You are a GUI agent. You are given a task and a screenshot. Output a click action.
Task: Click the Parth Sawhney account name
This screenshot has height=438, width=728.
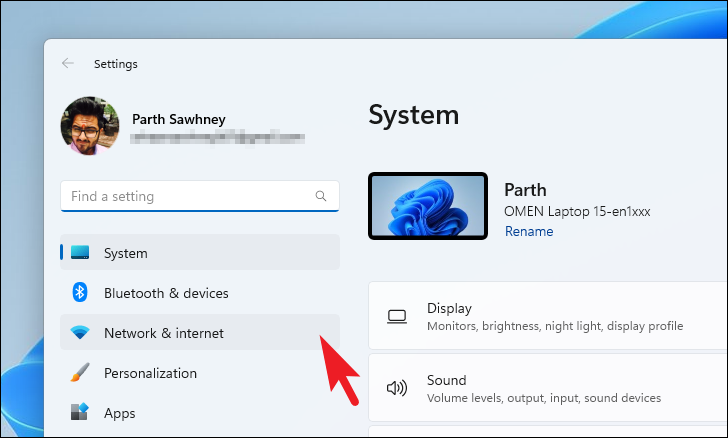[x=179, y=119]
